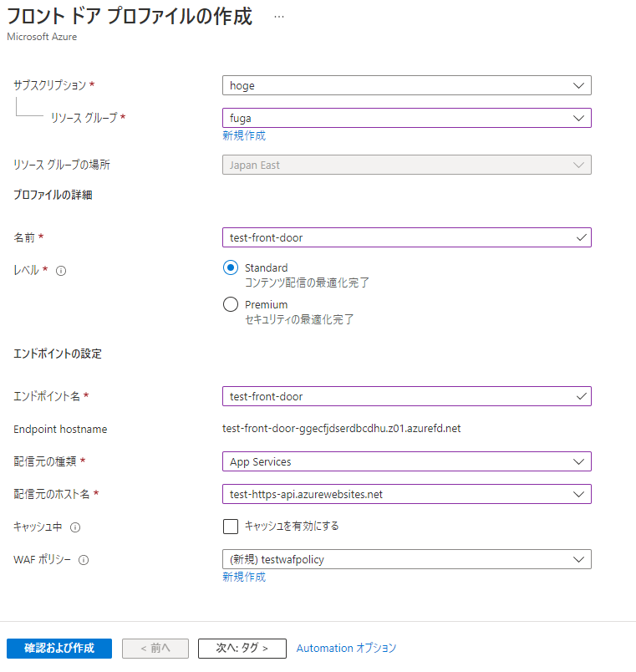Viewport: 636px width, 672px height.
Task: Click the Microsoft Azure subtitle text
Action: point(42,37)
